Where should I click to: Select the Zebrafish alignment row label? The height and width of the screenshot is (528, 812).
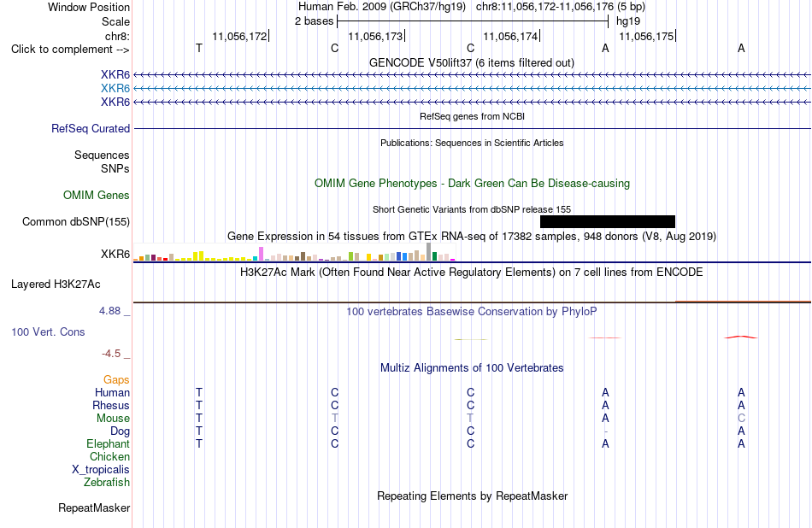[107, 483]
